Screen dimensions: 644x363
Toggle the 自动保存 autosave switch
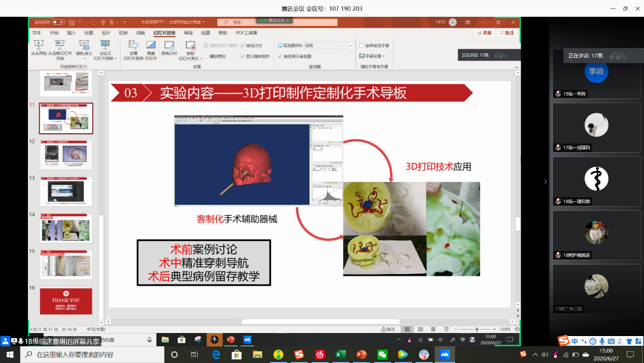58,22
